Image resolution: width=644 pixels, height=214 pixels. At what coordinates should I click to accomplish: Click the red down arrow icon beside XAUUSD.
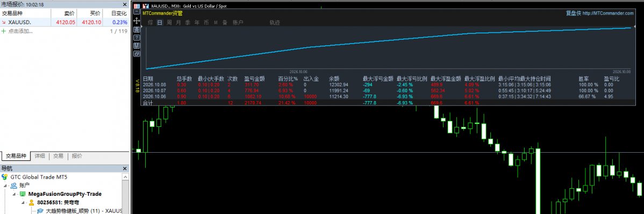pos(4,23)
